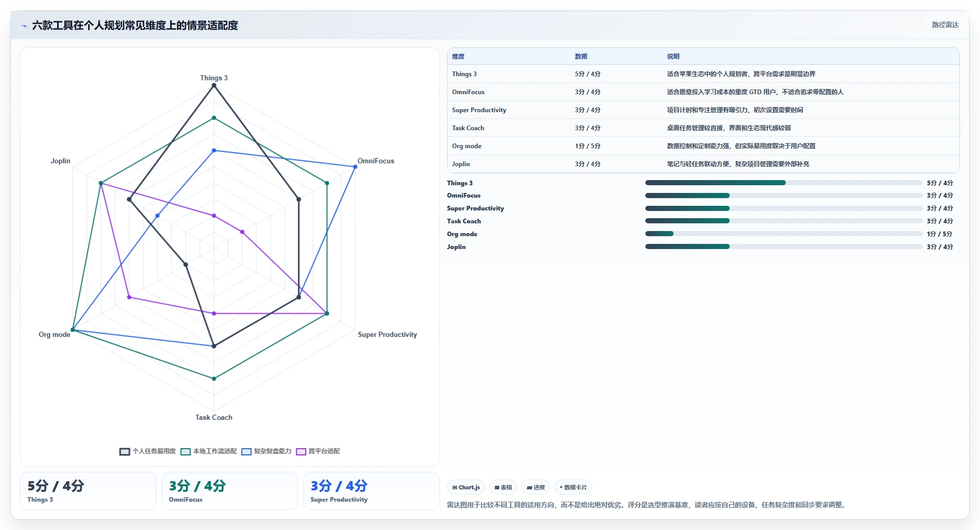The height and width of the screenshot is (530, 980).
Task: Click the dark data point nearest the Things 3 label
Action: click(x=214, y=85)
